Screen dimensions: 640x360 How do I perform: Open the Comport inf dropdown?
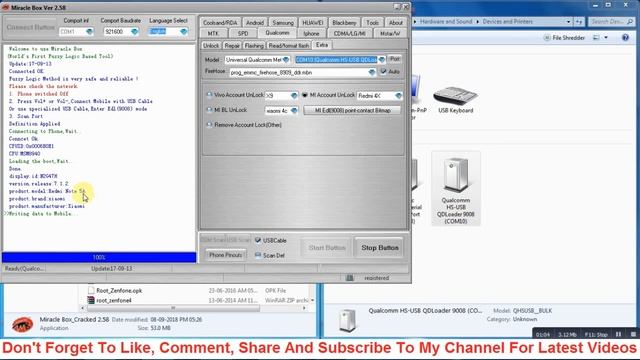pos(89,31)
